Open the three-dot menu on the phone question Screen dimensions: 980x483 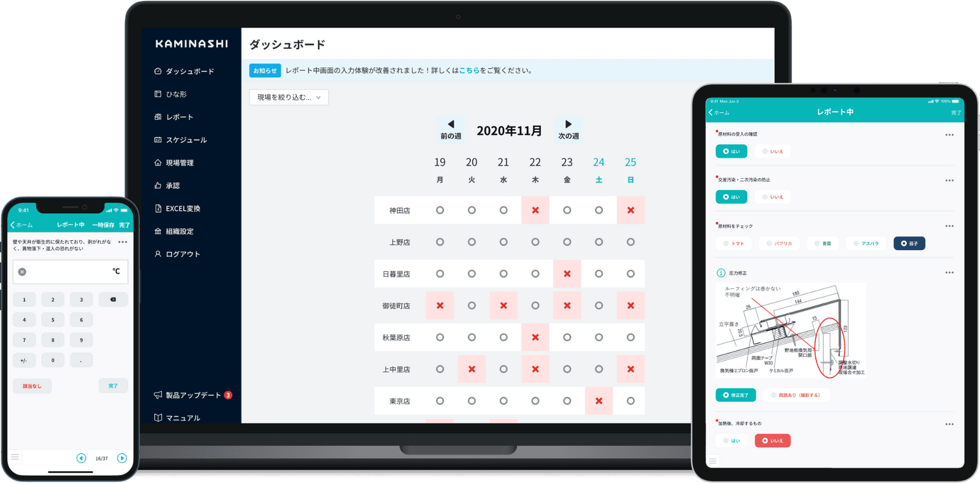tap(122, 242)
